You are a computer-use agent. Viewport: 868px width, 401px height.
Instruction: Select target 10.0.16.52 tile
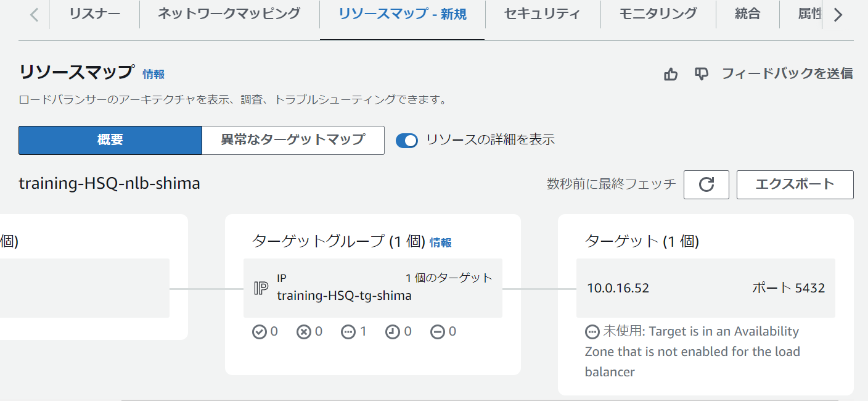[706, 288]
